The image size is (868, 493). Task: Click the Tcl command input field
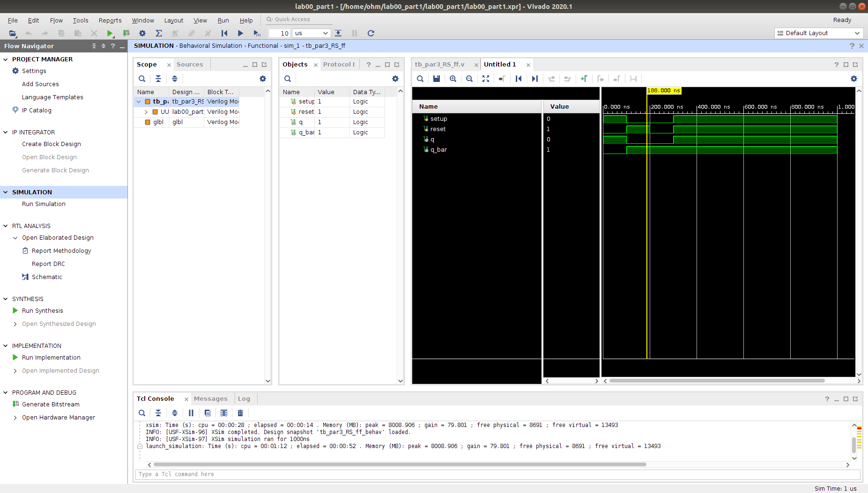[x=497, y=474]
